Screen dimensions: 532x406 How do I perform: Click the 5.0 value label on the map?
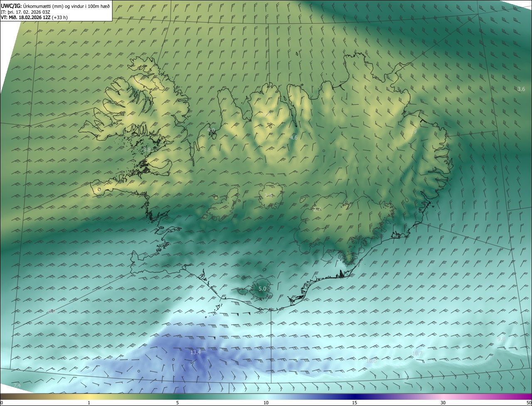pos(262,289)
